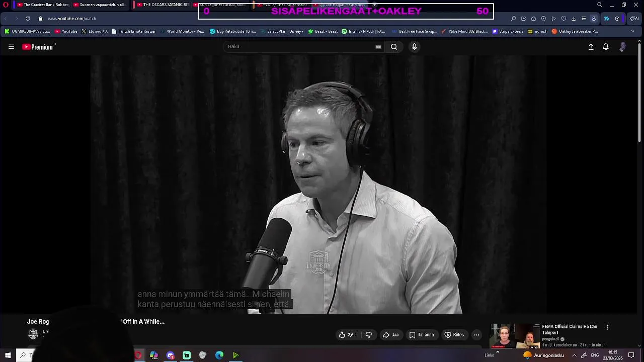The width and height of the screenshot is (644, 362).
Task: Open Twitch Emote Resizer bookmark
Action: [x=133, y=31]
